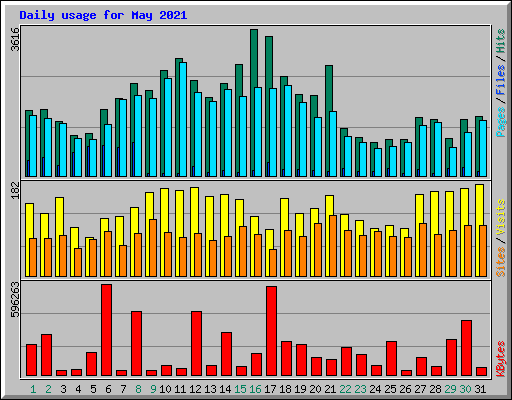The image size is (512, 400).
Task: Click day 5 on the x-axis
Action: click(x=93, y=389)
